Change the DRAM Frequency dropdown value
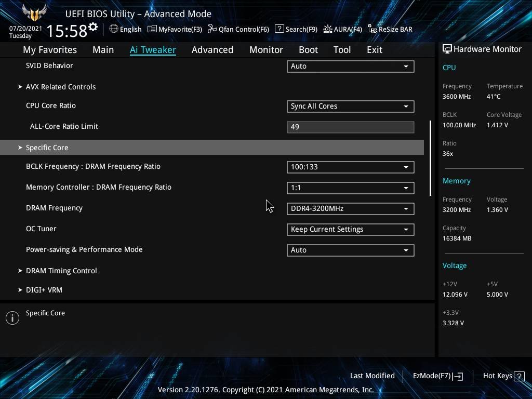Image resolution: width=532 pixels, height=399 pixels. 350,209
